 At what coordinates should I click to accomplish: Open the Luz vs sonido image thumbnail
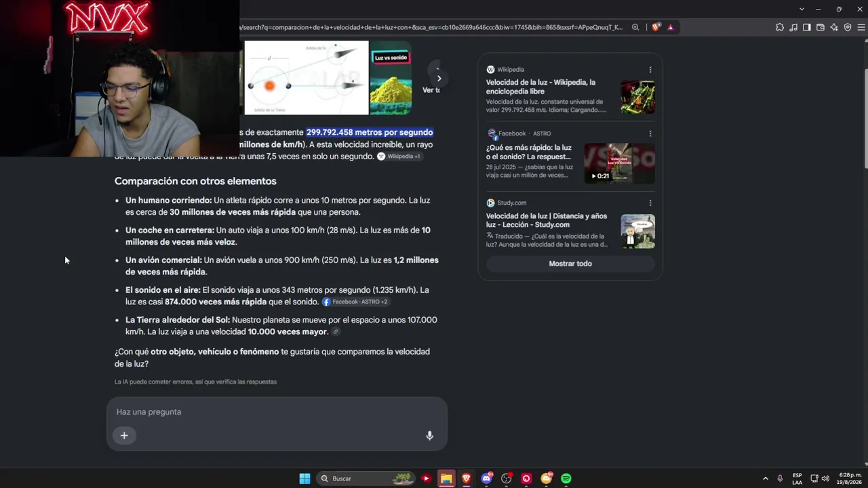(391, 78)
